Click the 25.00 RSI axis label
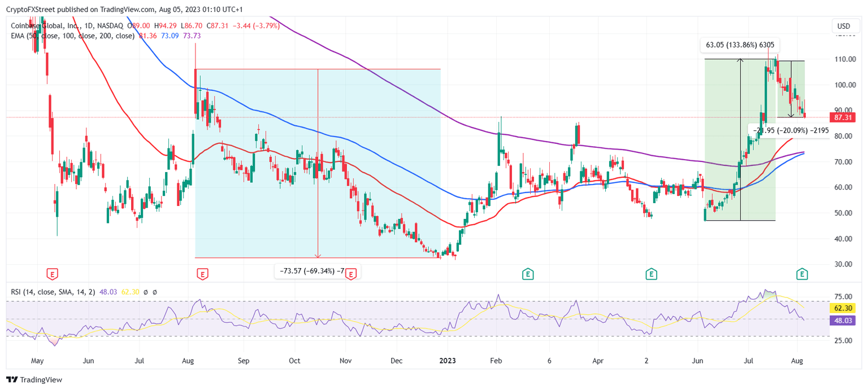The height and width of the screenshot is (390, 868). click(x=844, y=341)
